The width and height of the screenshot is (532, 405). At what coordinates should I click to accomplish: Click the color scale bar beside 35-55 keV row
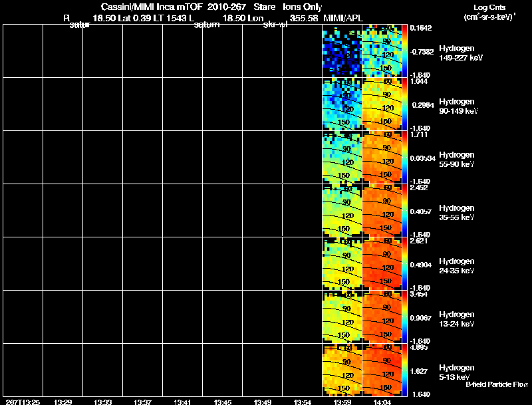(404, 211)
